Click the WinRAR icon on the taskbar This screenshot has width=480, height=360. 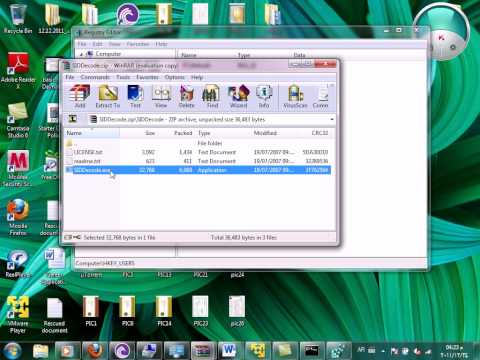click(x=202, y=351)
